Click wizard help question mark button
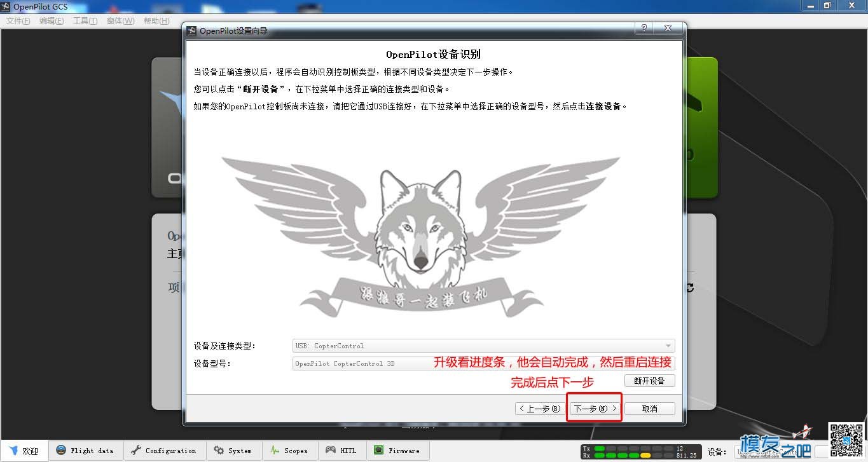868x462 pixels. (x=644, y=29)
